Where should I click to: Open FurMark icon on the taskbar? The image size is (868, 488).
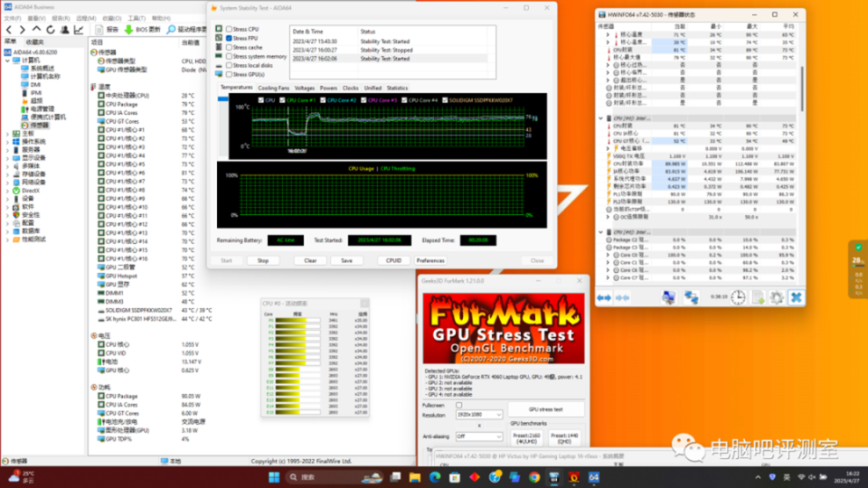point(574,477)
